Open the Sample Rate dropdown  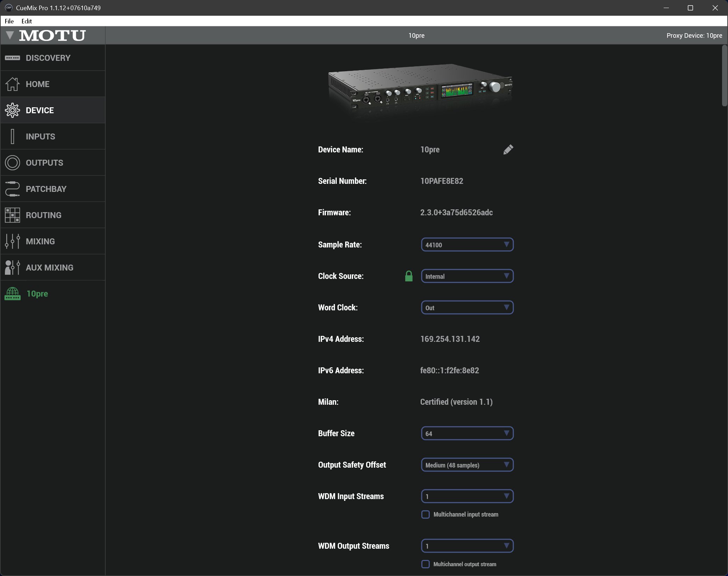[x=467, y=245]
